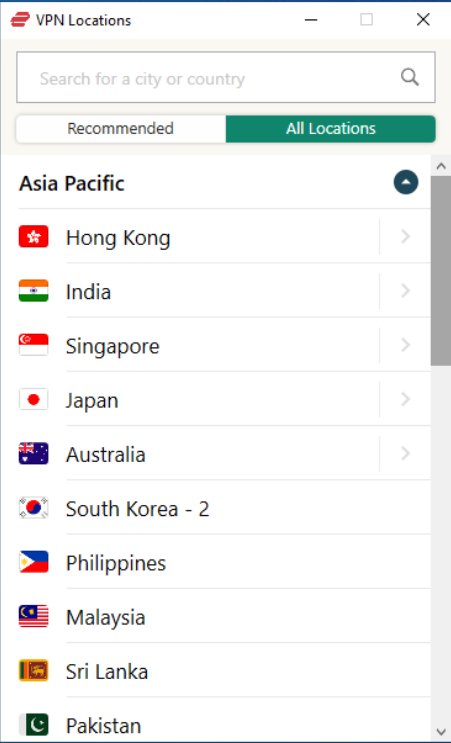Viewport: 451px width, 743px height.
Task: Click the Philippines flag icon
Action: pyautogui.click(x=34, y=562)
